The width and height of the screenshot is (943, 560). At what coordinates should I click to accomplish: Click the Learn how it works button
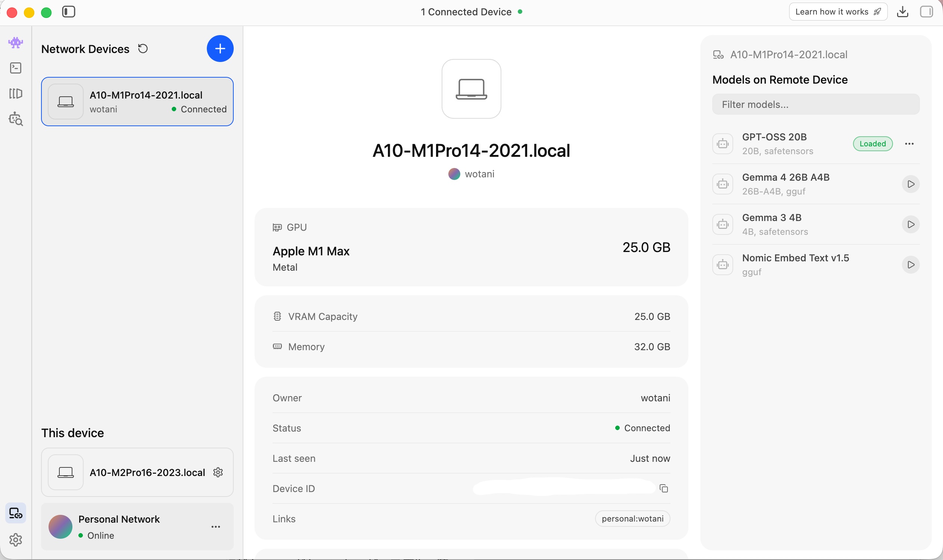tap(838, 12)
